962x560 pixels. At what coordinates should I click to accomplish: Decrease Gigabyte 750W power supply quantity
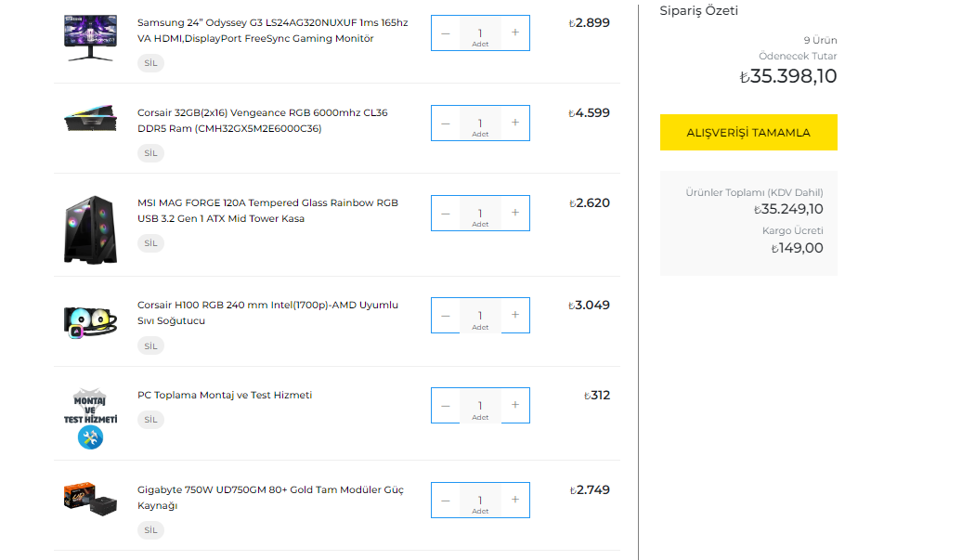[x=446, y=500]
